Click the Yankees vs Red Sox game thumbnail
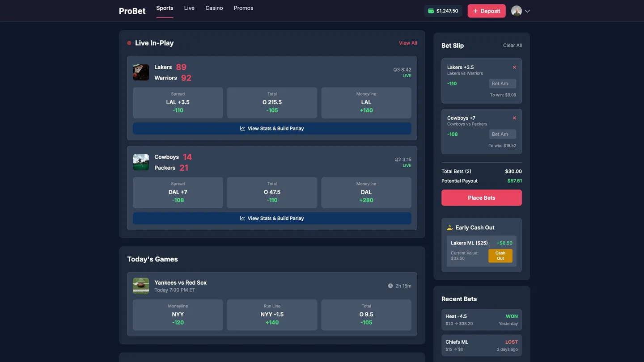Image resolution: width=644 pixels, height=362 pixels. tap(141, 286)
